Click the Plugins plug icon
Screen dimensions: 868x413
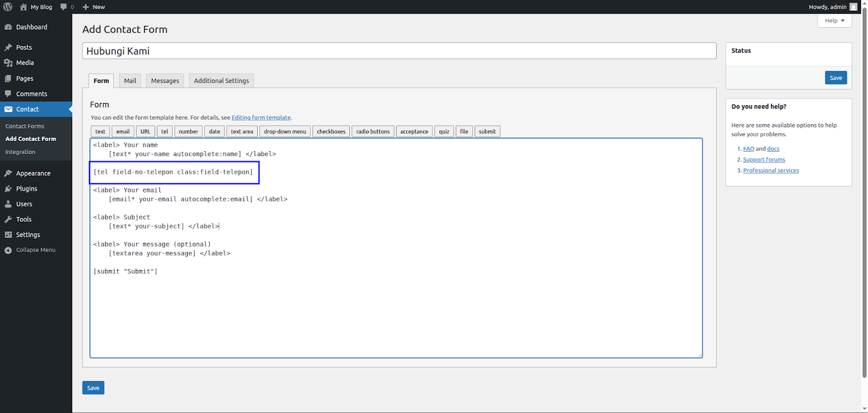click(x=8, y=189)
